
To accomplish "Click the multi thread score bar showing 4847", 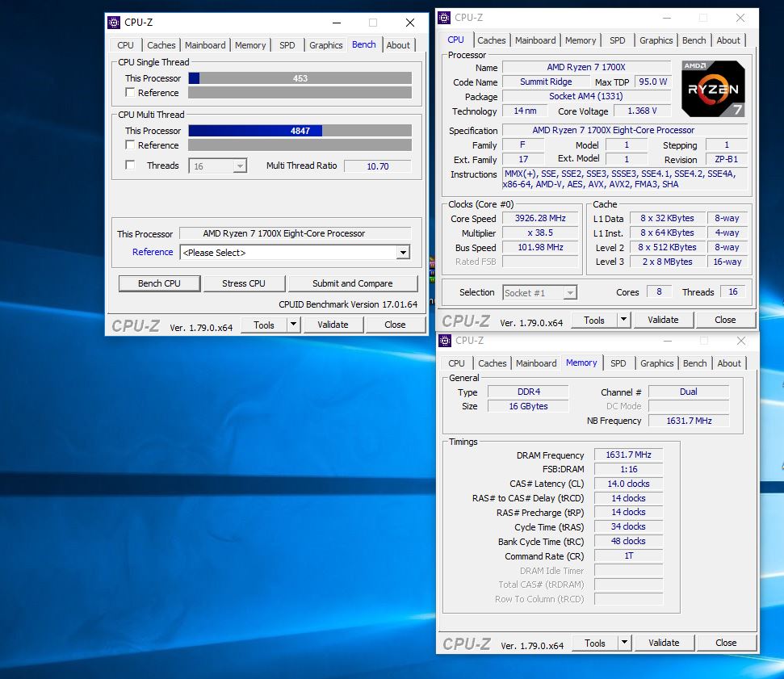I will pos(300,131).
